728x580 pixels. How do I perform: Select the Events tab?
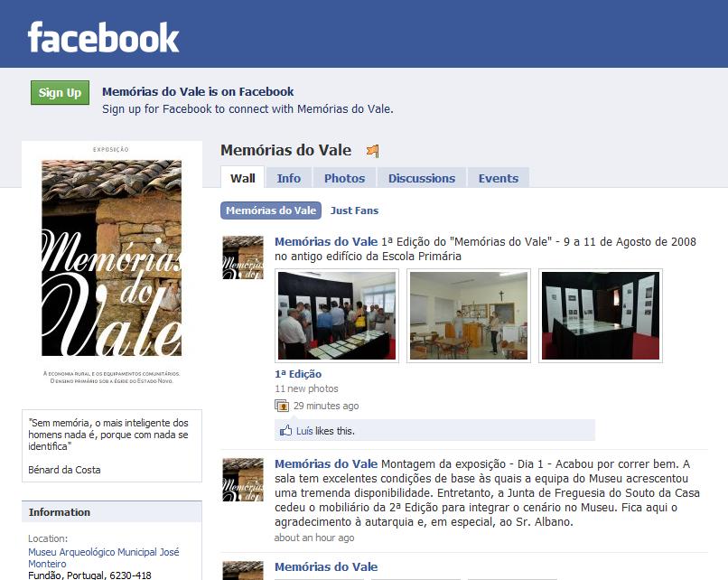(x=499, y=178)
